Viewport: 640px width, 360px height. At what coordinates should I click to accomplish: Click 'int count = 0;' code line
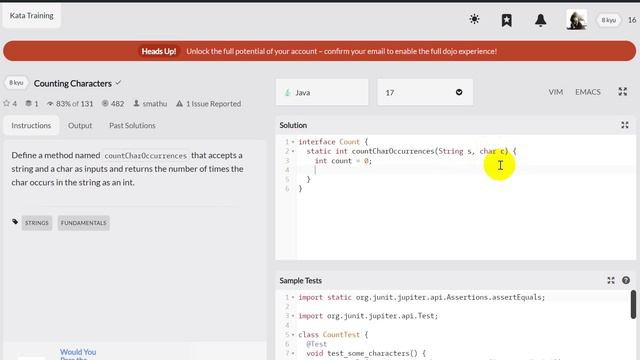click(343, 161)
